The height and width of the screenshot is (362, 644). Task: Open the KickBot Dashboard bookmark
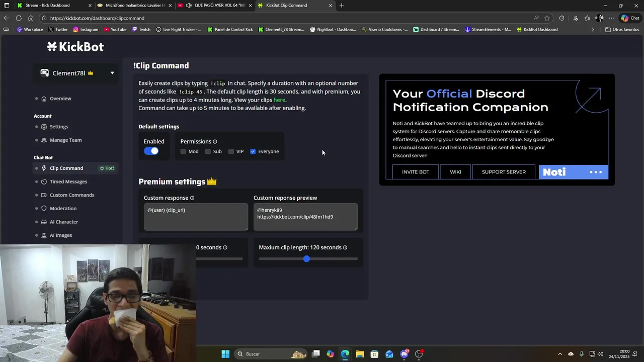537,30
